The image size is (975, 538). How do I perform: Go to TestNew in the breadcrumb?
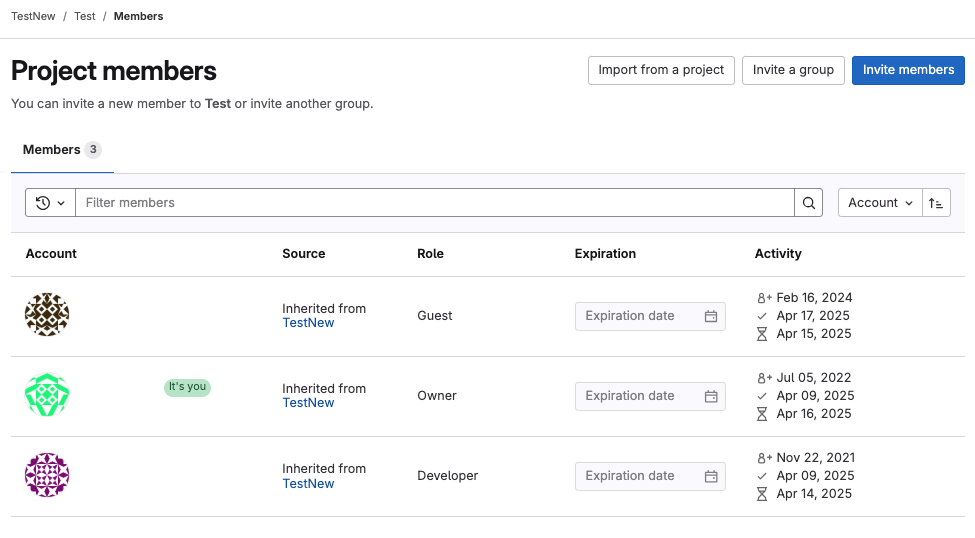coord(33,16)
